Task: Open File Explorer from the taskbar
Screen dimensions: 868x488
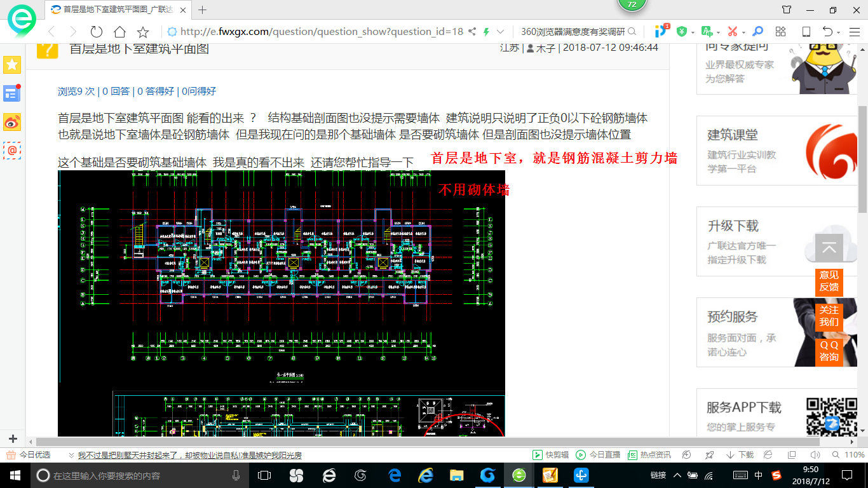Action: coord(456,475)
